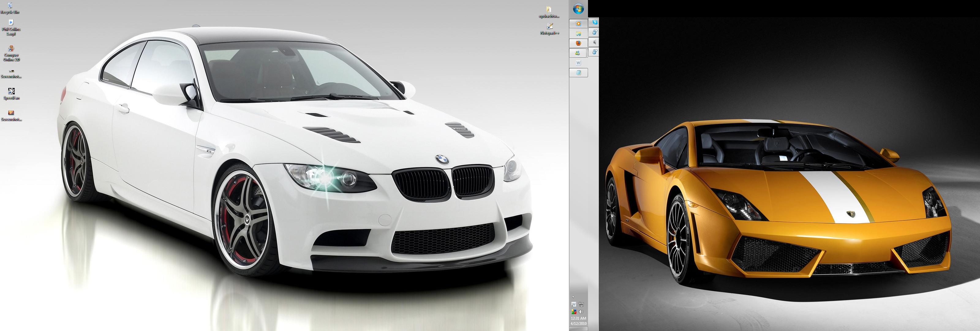The image size is (980, 331).
Task: Select the Notepad++ desktop shortcut
Action: pos(550,29)
